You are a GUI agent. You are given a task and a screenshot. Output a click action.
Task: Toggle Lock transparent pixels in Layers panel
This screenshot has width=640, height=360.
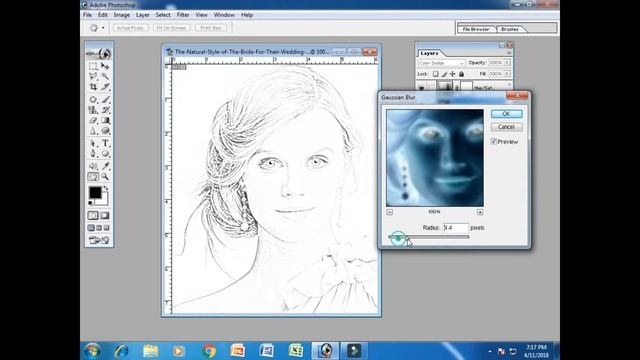(x=436, y=74)
